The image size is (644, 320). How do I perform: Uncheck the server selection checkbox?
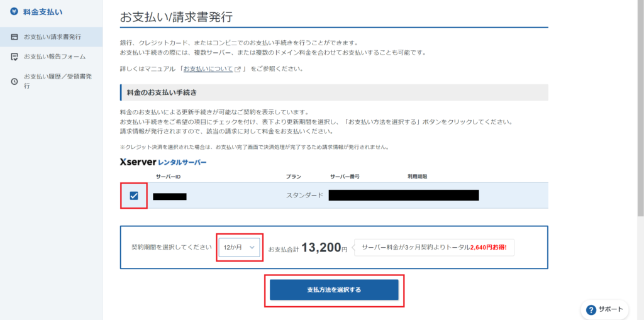134,196
